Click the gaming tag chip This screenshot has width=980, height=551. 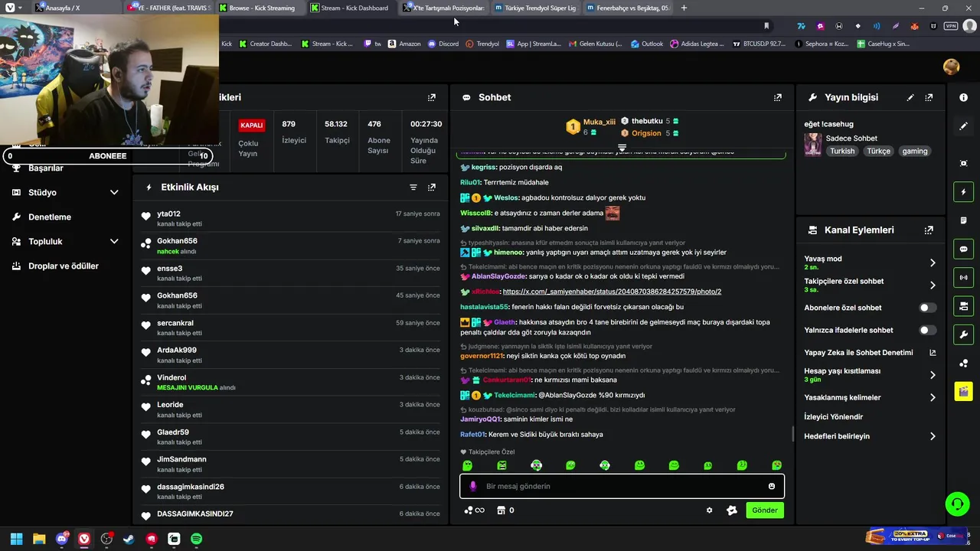click(x=914, y=152)
